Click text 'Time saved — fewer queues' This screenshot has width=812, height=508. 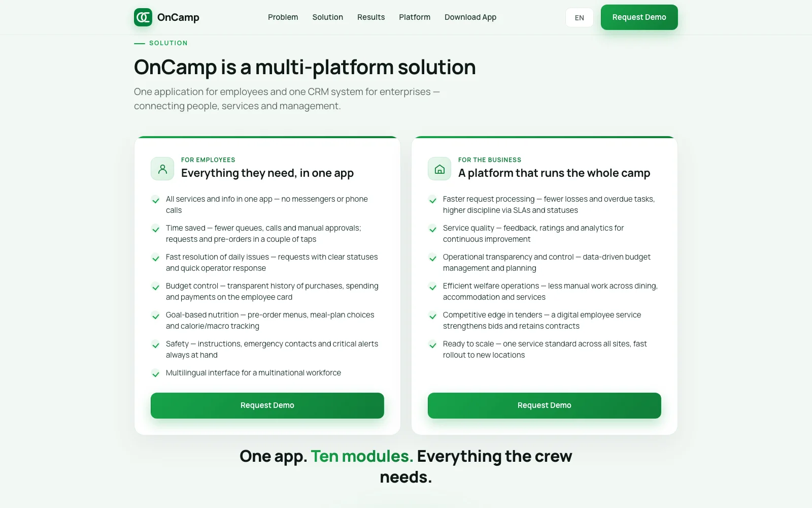point(263,234)
